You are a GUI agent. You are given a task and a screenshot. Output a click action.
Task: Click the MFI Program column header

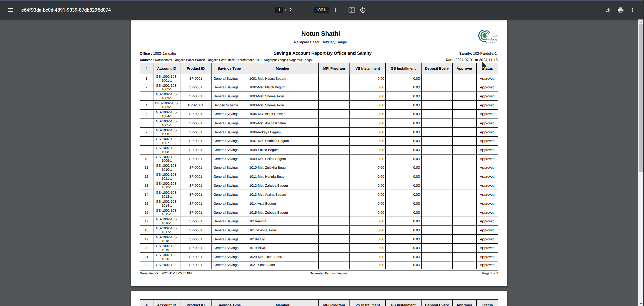click(334, 69)
